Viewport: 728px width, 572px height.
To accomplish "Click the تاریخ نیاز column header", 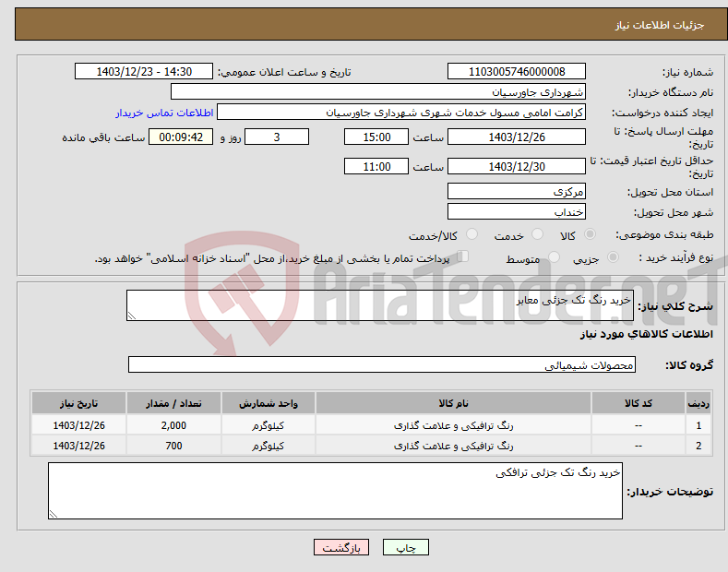I will tap(78, 403).
